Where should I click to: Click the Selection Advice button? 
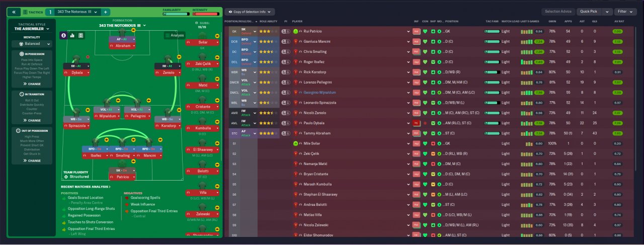click(558, 12)
